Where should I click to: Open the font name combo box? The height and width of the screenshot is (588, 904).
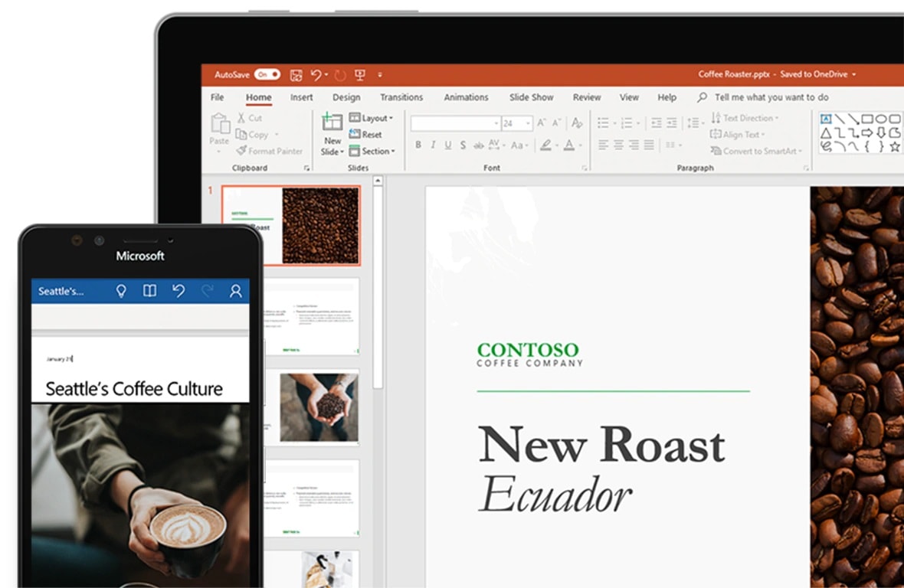click(456, 123)
